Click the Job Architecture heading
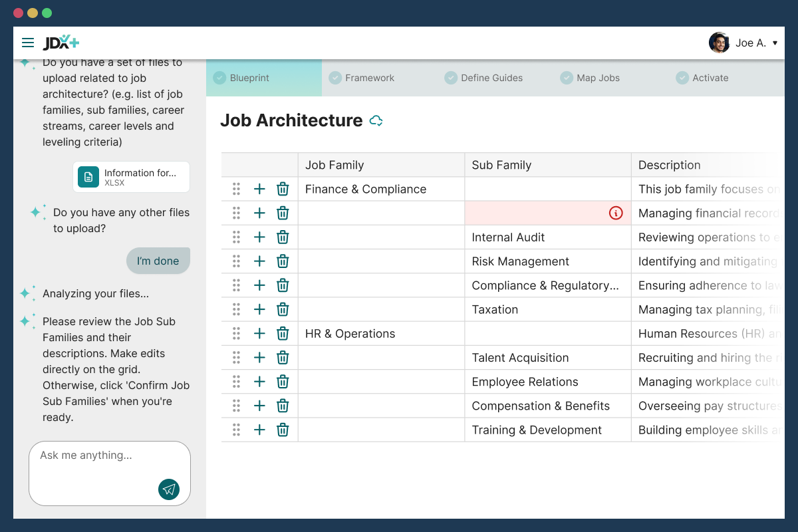The width and height of the screenshot is (798, 532). [291, 120]
